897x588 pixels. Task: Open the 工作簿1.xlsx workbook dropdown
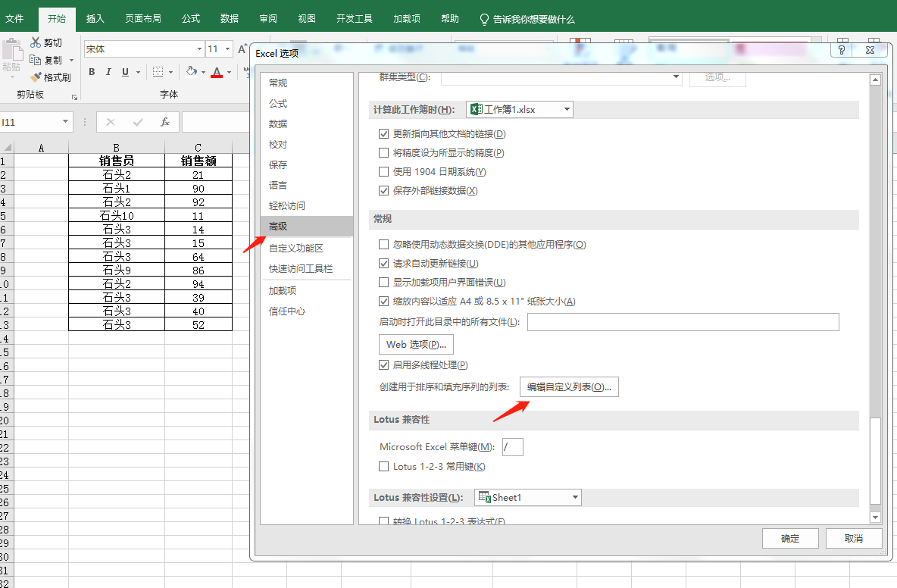(x=567, y=109)
